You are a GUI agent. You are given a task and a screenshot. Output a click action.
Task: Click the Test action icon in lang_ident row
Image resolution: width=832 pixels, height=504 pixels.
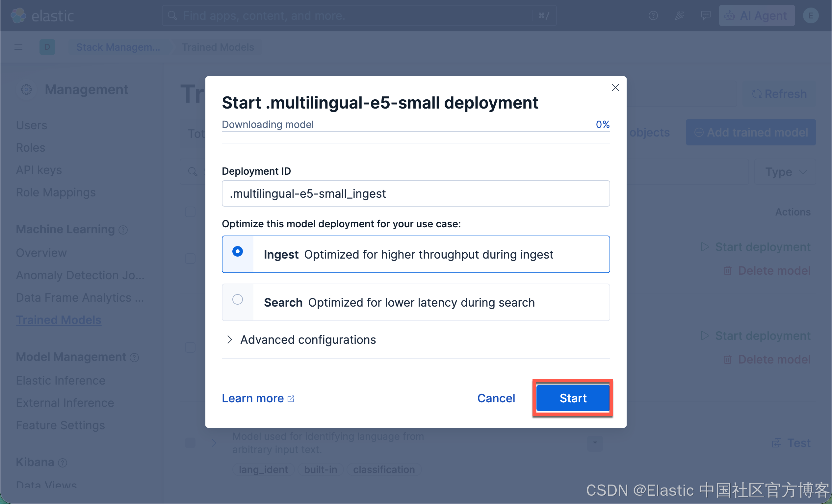tap(777, 443)
